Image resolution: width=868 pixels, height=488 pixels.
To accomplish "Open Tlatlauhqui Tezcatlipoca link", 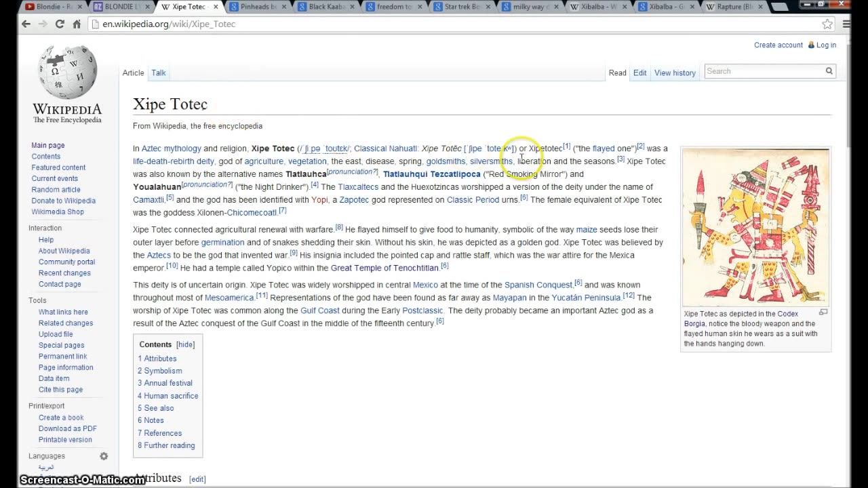I will (x=431, y=174).
